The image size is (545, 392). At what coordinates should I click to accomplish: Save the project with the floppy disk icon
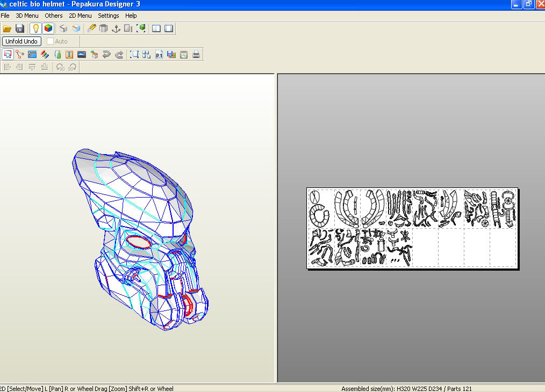click(x=20, y=28)
